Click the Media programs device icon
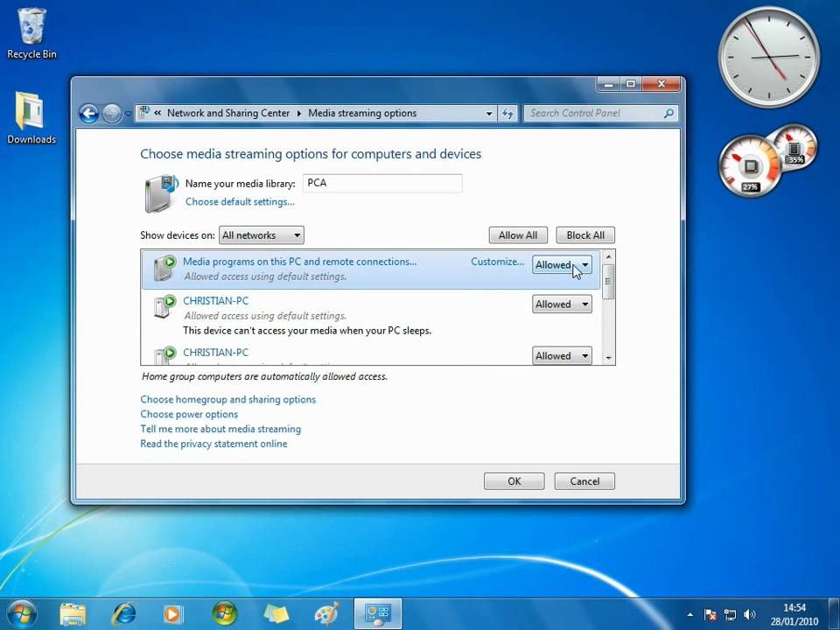The height and width of the screenshot is (630, 840). click(164, 268)
